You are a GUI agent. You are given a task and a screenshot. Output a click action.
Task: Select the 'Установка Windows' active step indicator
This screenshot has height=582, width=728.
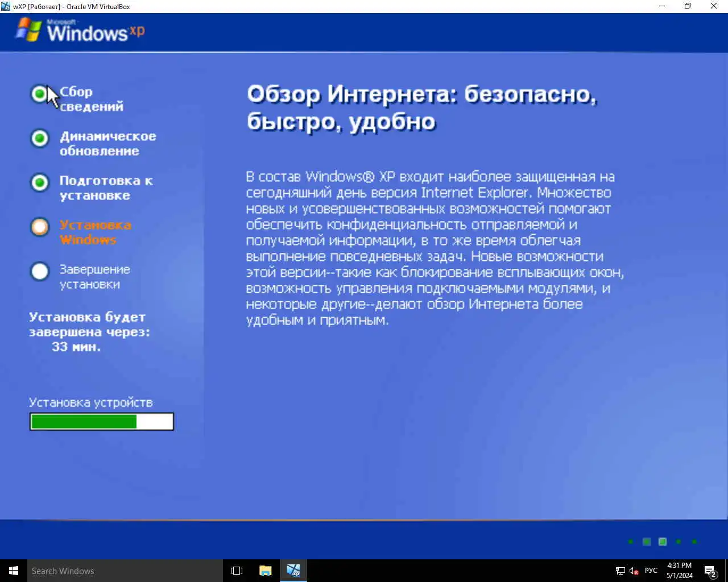pos(40,227)
